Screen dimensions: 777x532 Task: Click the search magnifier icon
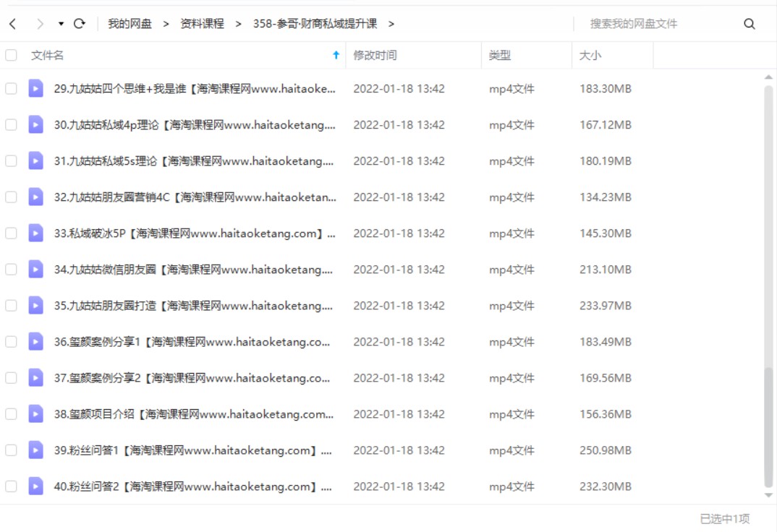pyautogui.click(x=750, y=23)
